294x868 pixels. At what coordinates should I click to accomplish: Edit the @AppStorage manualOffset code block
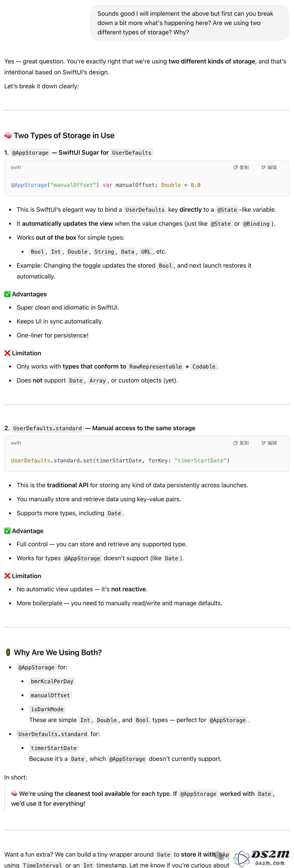click(269, 167)
